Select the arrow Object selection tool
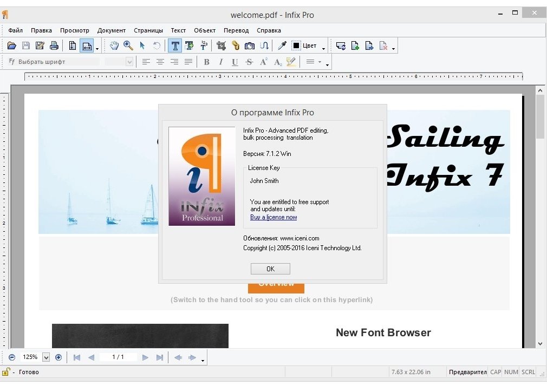Image resolution: width=547 pixels, height=392 pixels. tap(142, 45)
